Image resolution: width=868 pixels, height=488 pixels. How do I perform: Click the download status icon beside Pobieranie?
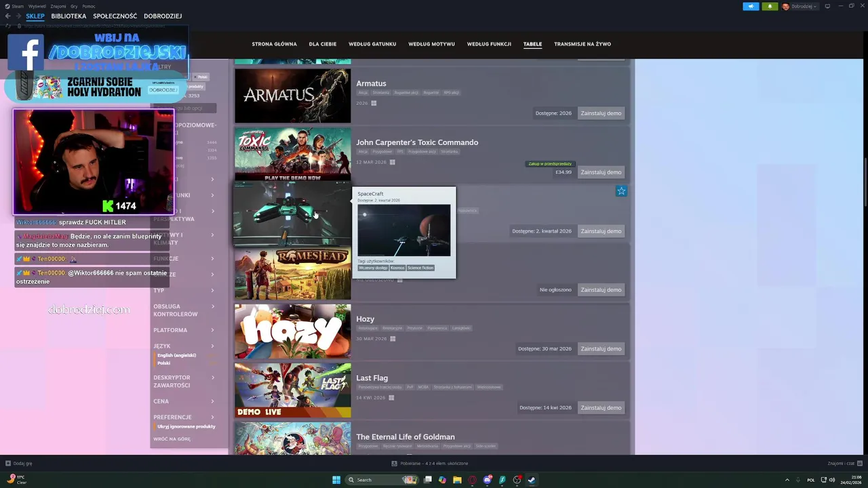[394, 464]
